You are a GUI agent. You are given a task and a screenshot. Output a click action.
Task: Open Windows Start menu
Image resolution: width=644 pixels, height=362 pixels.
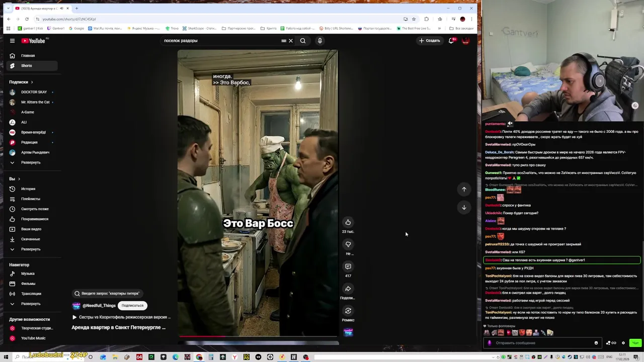tap(6, 357)
